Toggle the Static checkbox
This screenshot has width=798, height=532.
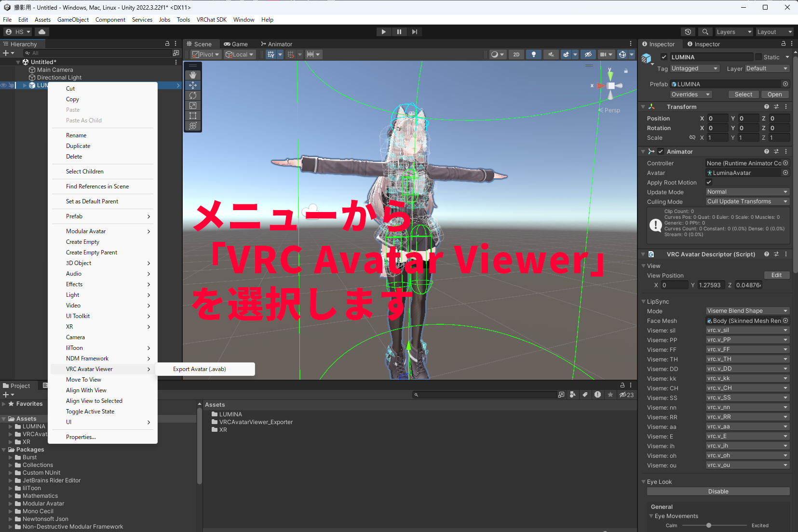coord(758,57)
